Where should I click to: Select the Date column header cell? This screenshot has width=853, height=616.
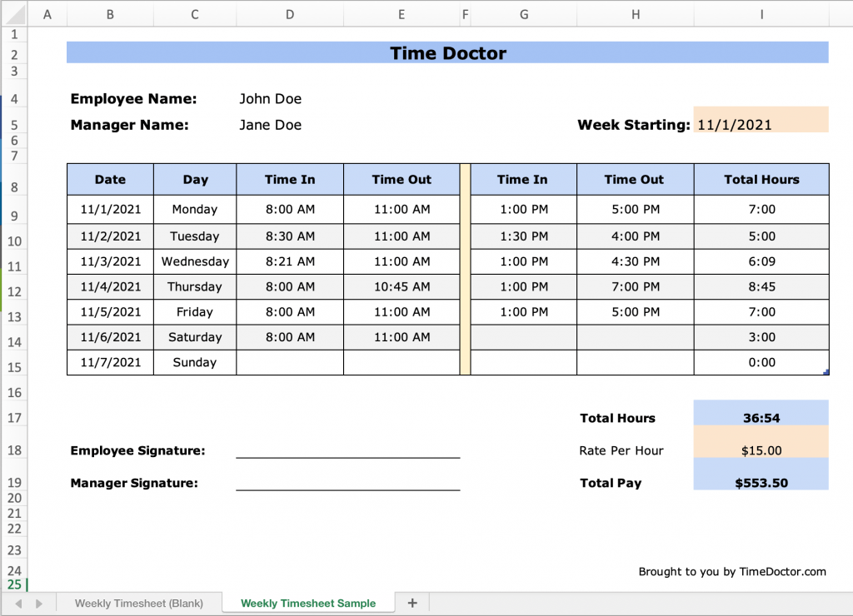pyautogui.click(x=111, y=180)
